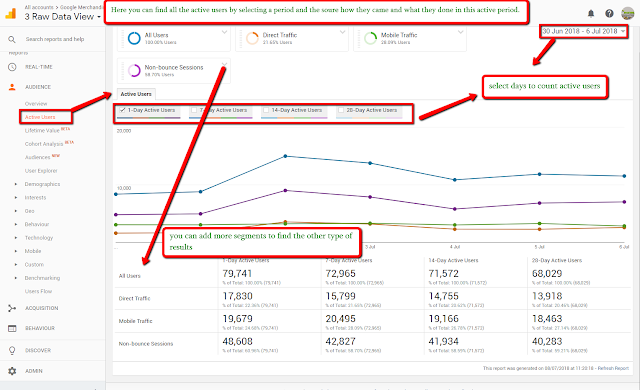Open the date range dropdown
Viewport: 640px width, 390px height.
[x=583, y=31]
